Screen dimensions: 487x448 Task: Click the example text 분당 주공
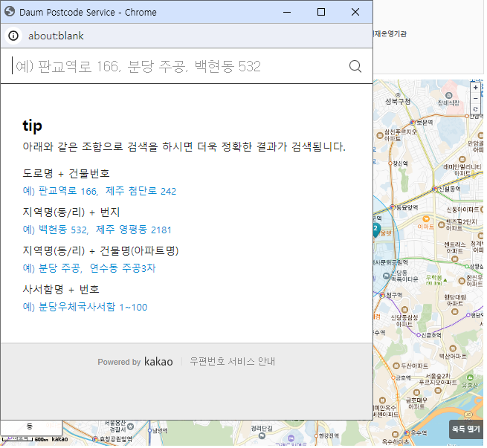(x=60, y=267)
